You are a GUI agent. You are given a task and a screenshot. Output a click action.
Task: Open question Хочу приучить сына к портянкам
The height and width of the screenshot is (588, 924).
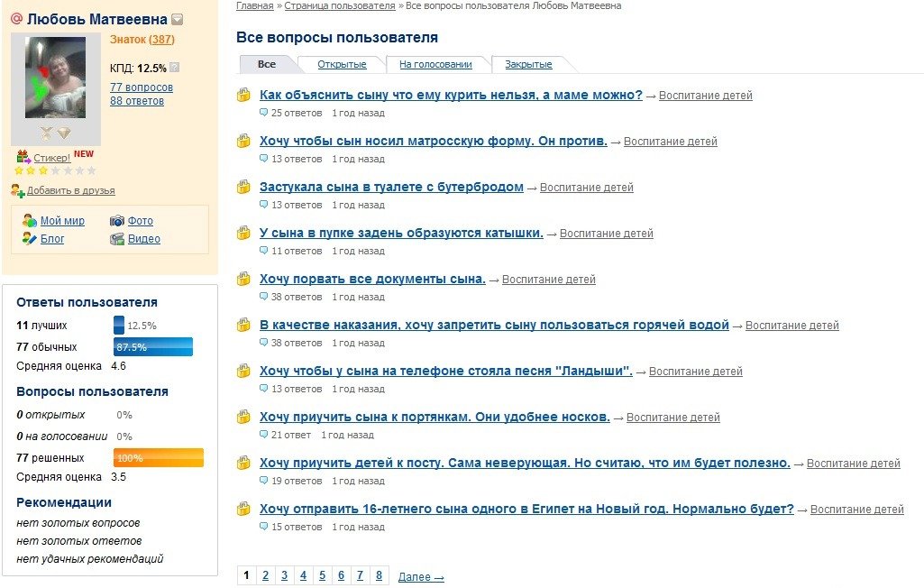click(435, 417)
